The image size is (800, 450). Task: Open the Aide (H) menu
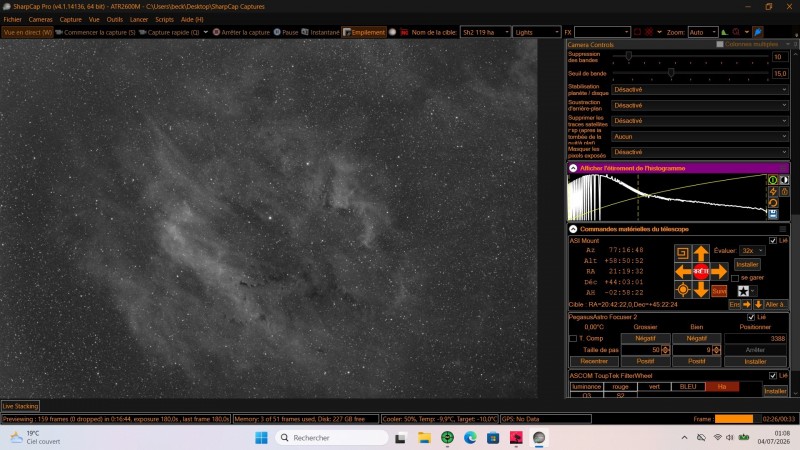click(192, 19)
